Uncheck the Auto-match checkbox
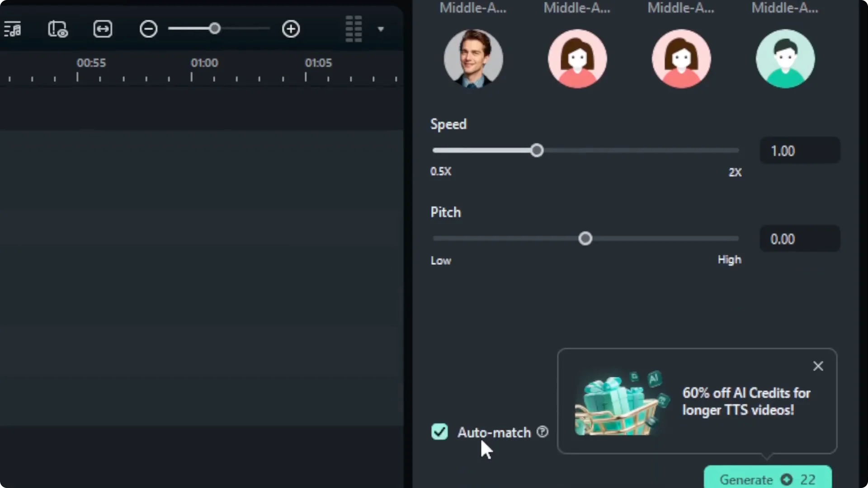Viewport: 868px width, 488px height. tap(439, 432)
